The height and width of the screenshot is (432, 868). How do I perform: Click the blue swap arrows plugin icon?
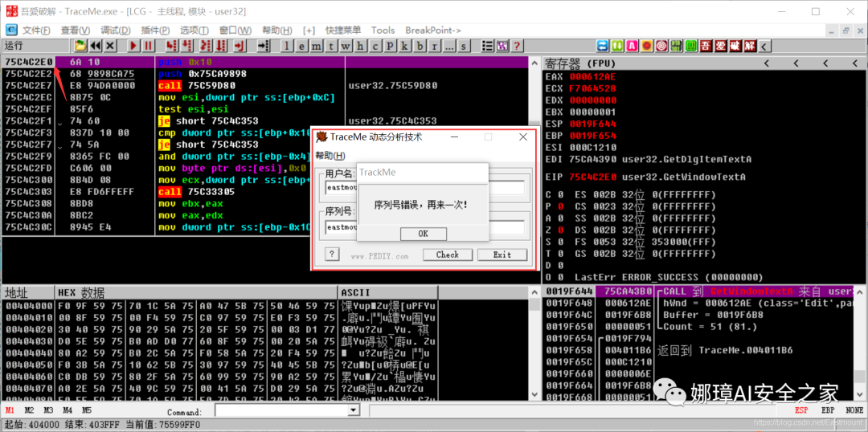(x=603, y=46)
